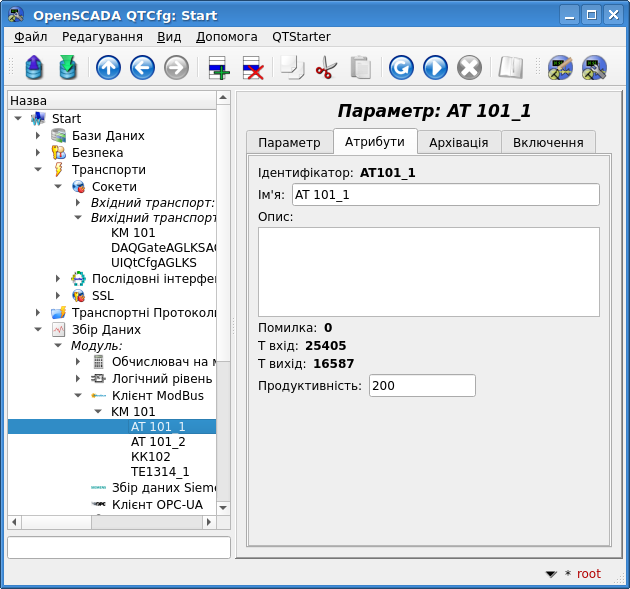Click the tree vertical scrollbar up arrow

pyautogui.click(x=223, y=98)
